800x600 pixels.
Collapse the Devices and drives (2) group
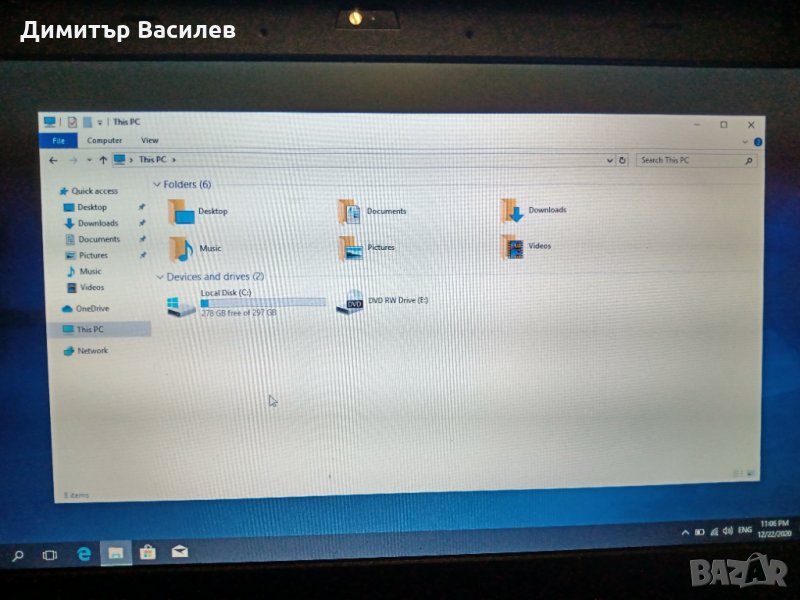point(159,276)
